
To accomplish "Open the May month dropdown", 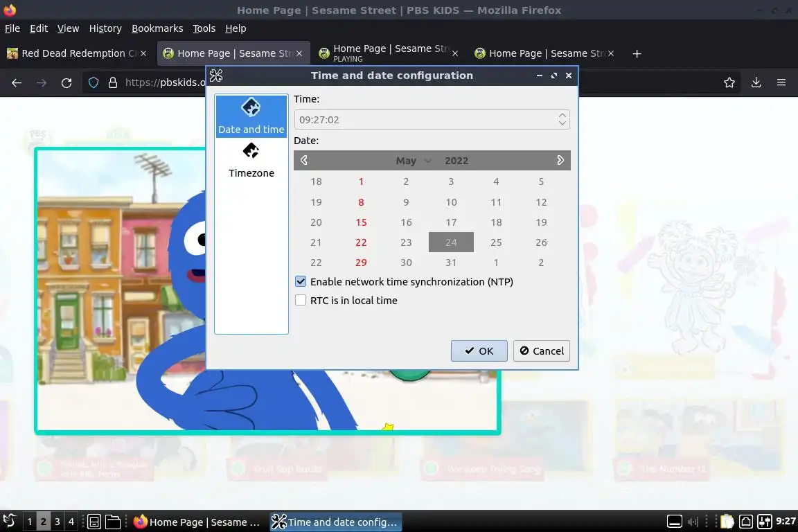I will 414,161.
